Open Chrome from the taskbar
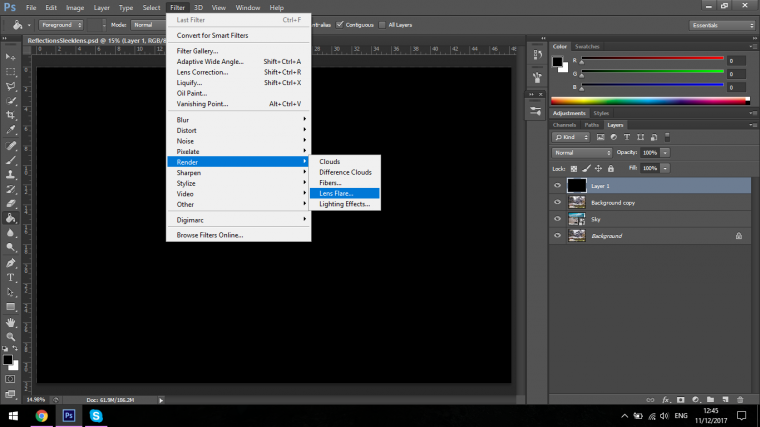 pos(42,416)
